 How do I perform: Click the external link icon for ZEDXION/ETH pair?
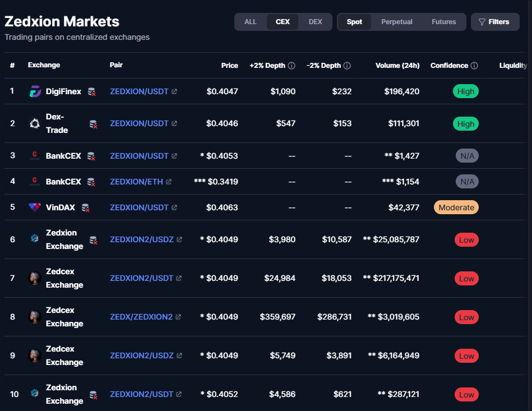coord(169,182)
